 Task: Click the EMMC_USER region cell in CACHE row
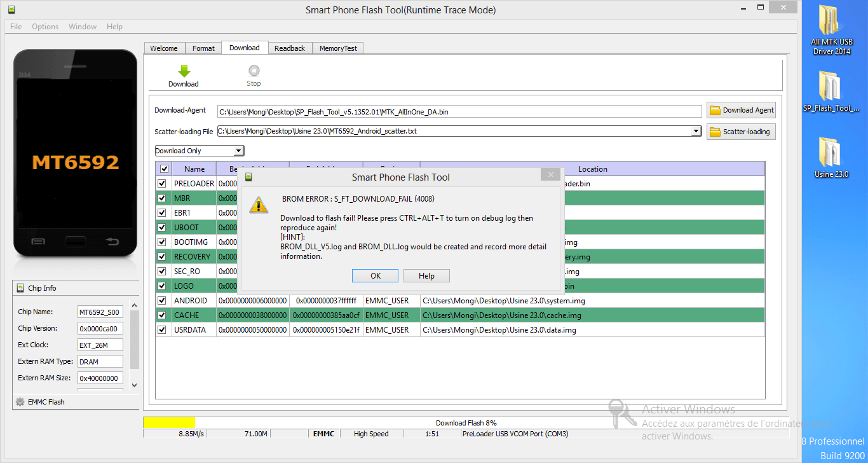click(x=391, y=315)
